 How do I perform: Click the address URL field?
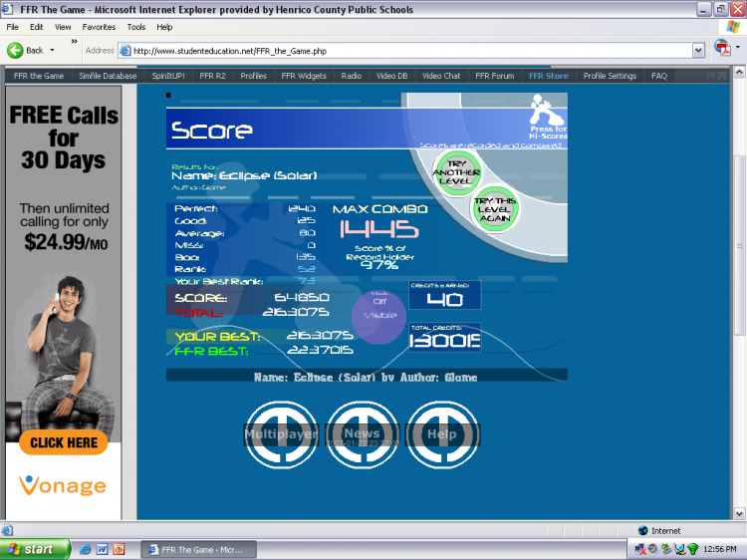411,51
